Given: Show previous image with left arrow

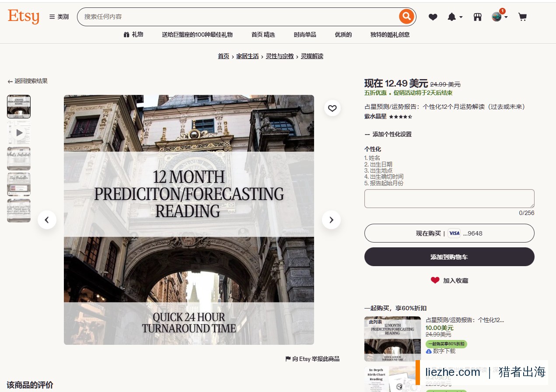Looking at the screenshot, I should click(x=47, y=220).
